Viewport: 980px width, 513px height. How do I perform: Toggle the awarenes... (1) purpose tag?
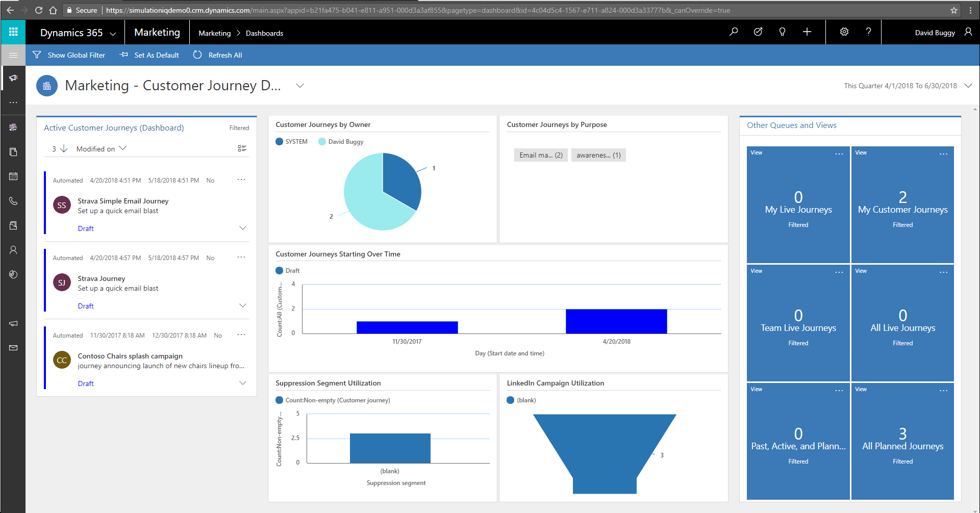click(x=598, y=155)
